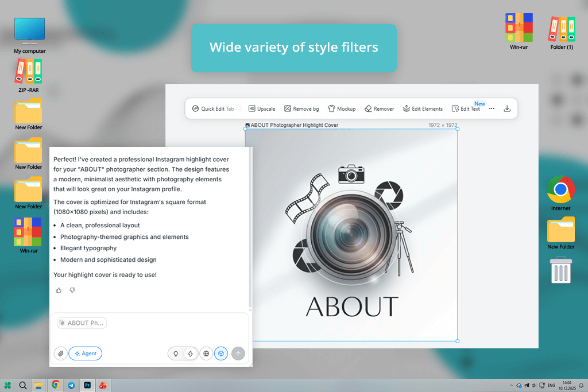
Task: Toggle the cube 3D icon button
Action: pos(221,354)
